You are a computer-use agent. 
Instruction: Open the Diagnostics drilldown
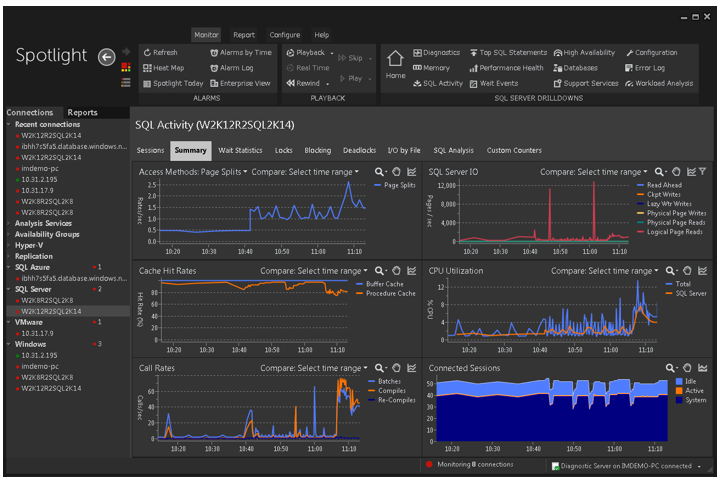[436, 52]
